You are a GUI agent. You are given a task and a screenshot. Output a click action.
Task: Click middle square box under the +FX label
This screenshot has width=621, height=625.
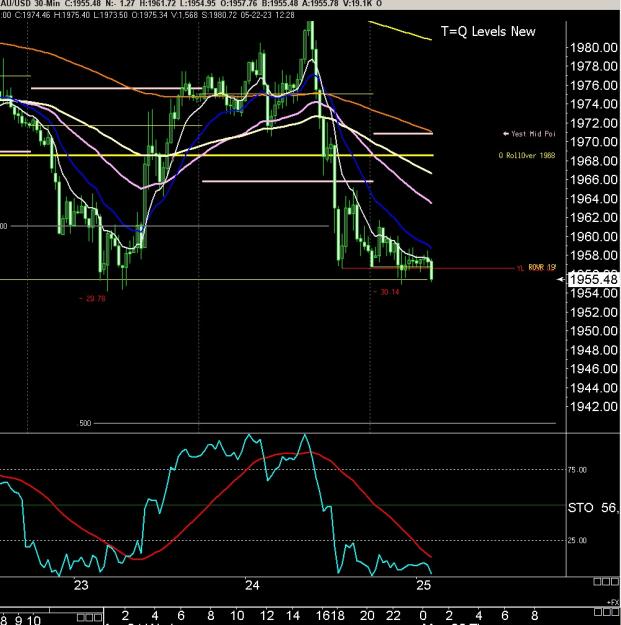tap(607, 612)
